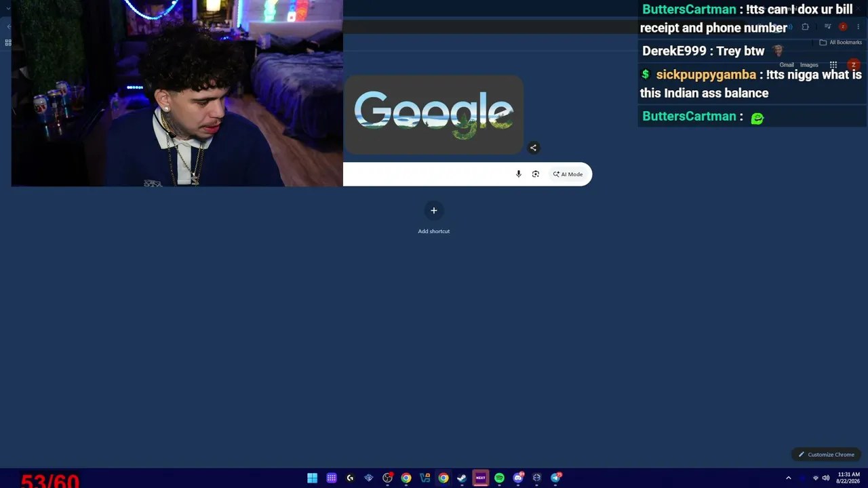Viewport: 868px width, 488px height.
Task: Open the dark round app beside Discord
Action: (536, 478)
